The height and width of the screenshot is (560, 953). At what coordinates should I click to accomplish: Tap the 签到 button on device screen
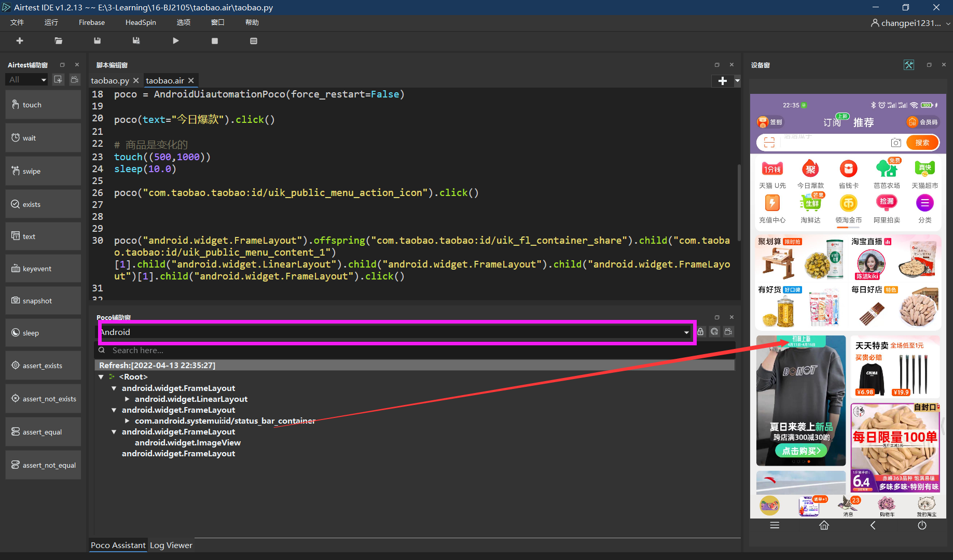pos(770,122)
